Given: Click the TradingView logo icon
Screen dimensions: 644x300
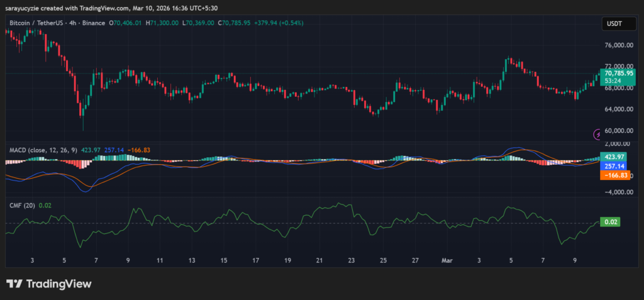Looking at the screenshot, I should coord(15,284).
